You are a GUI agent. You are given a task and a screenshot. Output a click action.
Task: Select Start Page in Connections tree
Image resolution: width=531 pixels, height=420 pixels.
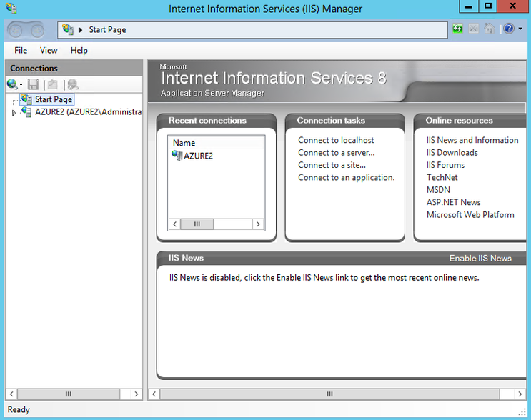54,99
